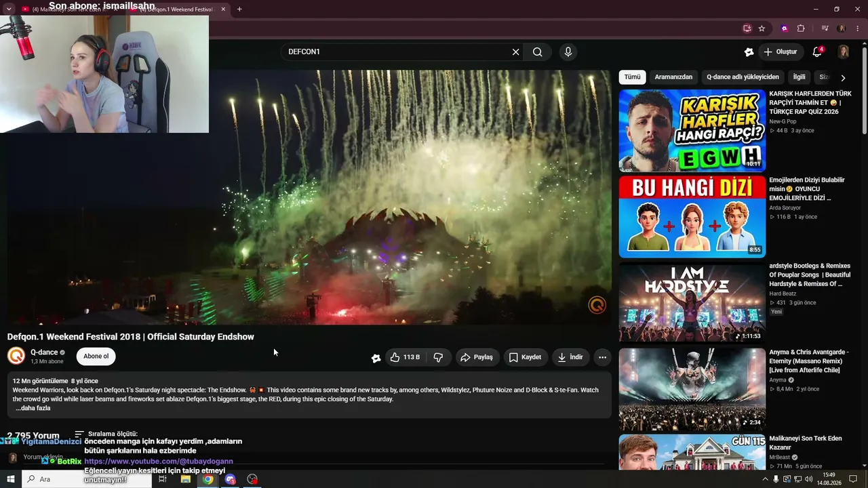The height and width of the screenshot is (488, 868).
Task: Switch to the Defqon.1 Weekend Festival tab
Action: coord(176,9)
